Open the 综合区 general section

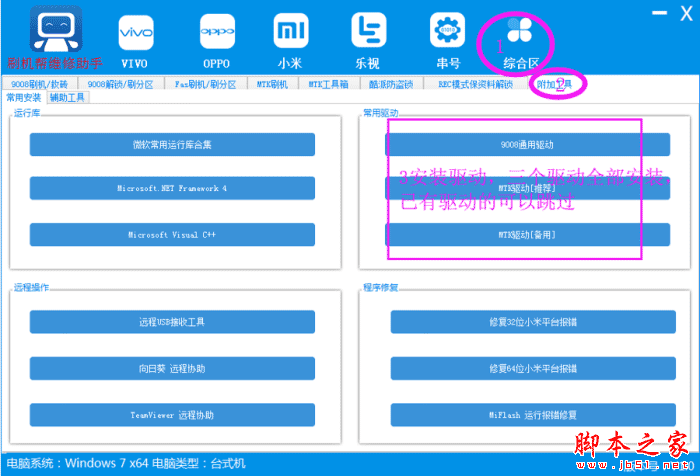click(520, 43)
